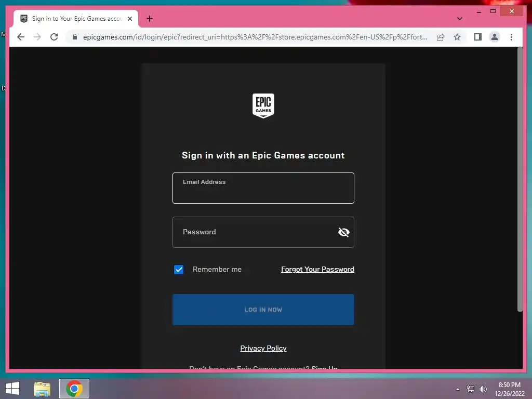Click the LOG IN NOW button
This screenshot has width=532, height=399.
263,310
